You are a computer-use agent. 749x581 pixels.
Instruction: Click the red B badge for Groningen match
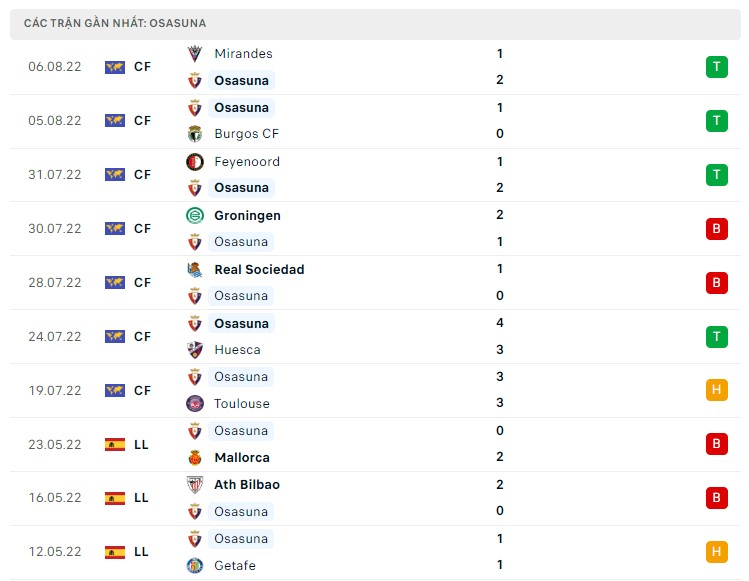point(716,229)
